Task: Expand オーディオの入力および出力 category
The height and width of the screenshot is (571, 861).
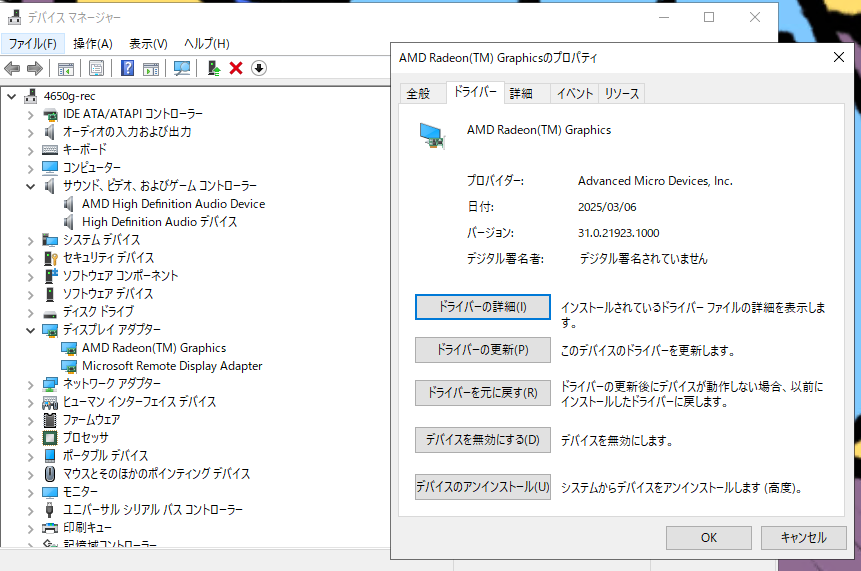Action: (31, 133)
